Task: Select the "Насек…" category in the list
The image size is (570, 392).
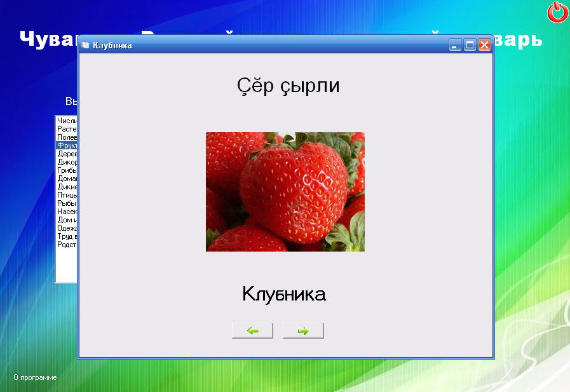Action: (x=67, y=212)
